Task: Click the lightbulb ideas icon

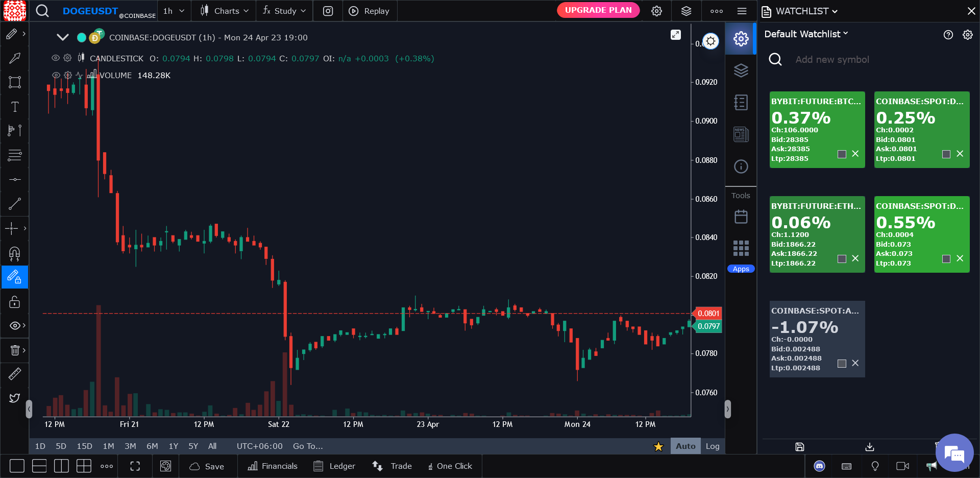Action: (x=875, y=466)
